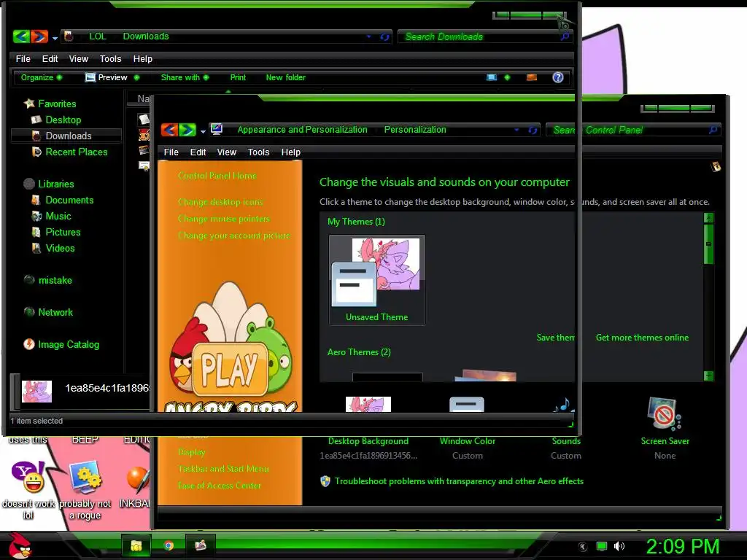Open the Documents library
Image resolution: width=747 pixels, height=560 pixels.
pos(63,200)
